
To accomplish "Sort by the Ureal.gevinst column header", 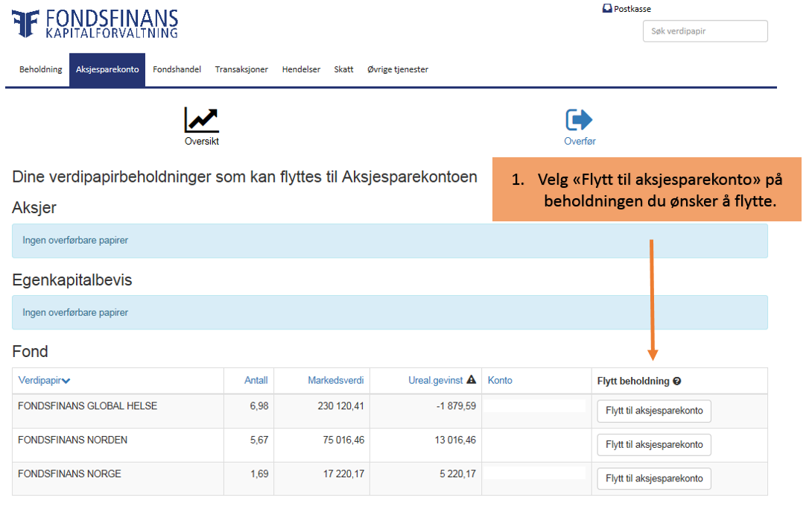I will pyautogui.click(x=436, y=380).
